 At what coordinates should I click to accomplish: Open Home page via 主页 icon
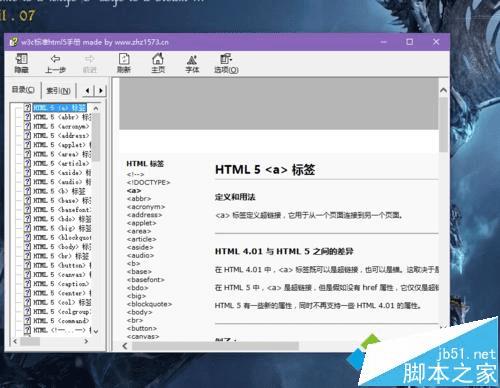coord(158,63)
